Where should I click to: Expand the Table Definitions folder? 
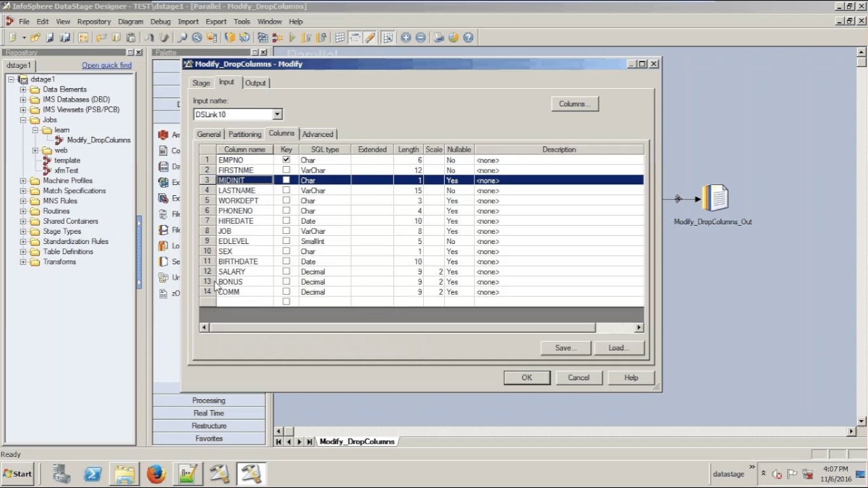[x=23, y=251]
